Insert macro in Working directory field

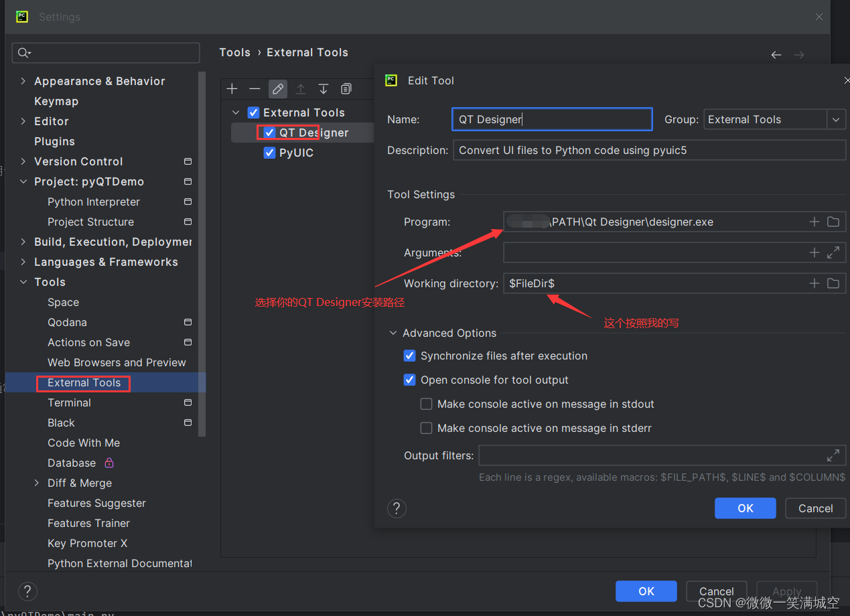click(814, 283)
